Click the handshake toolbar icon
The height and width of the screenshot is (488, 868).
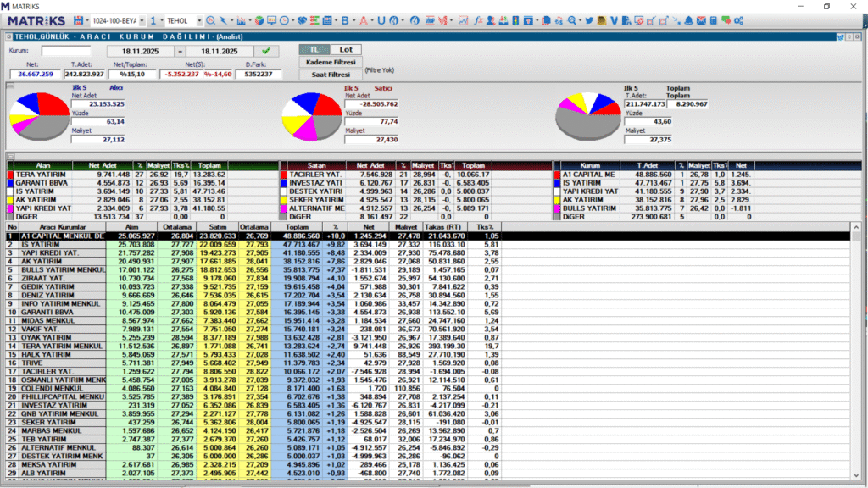pos(303,20)
